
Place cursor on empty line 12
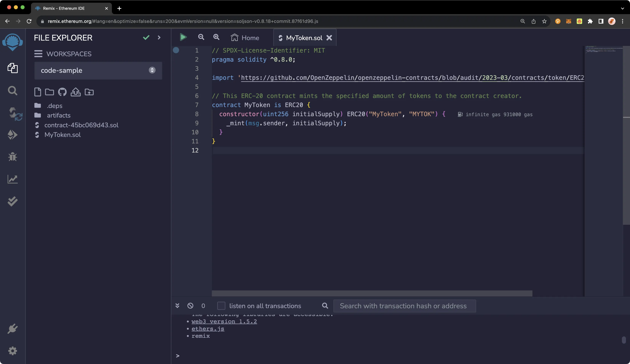click(398, 150)
